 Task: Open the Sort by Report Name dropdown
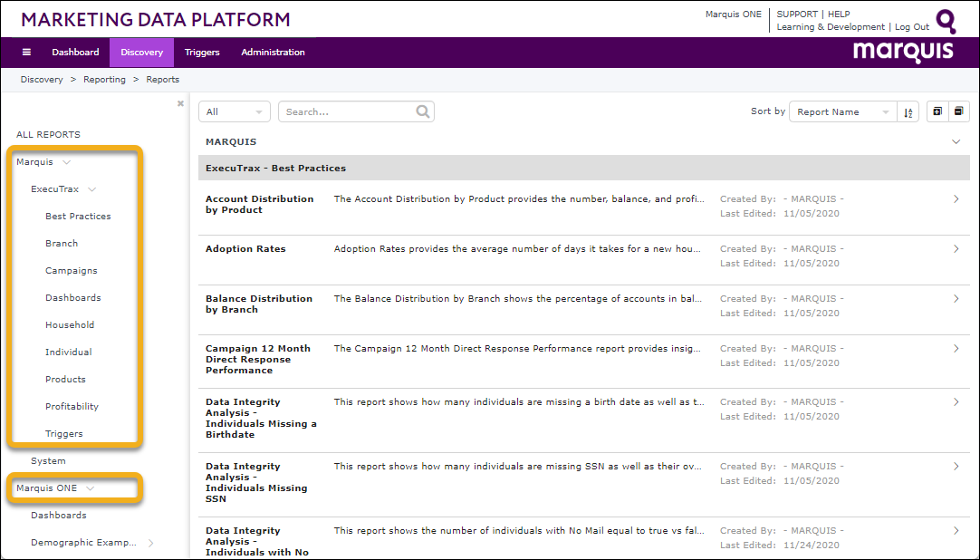(842, 111)
